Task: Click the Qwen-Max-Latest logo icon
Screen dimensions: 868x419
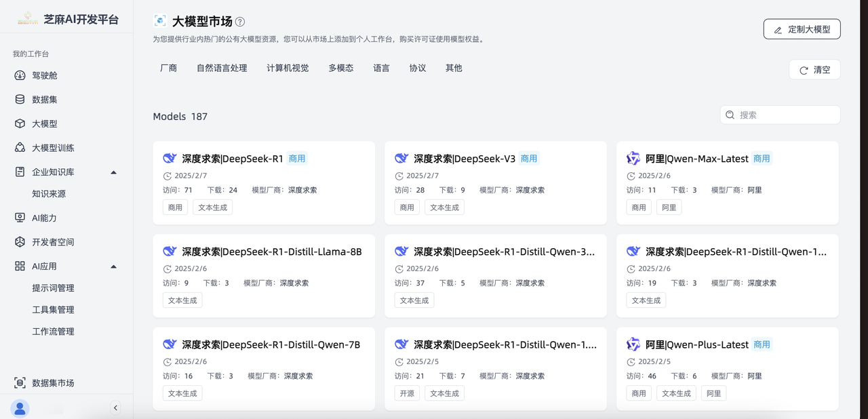Action: [x=633, y=158]
